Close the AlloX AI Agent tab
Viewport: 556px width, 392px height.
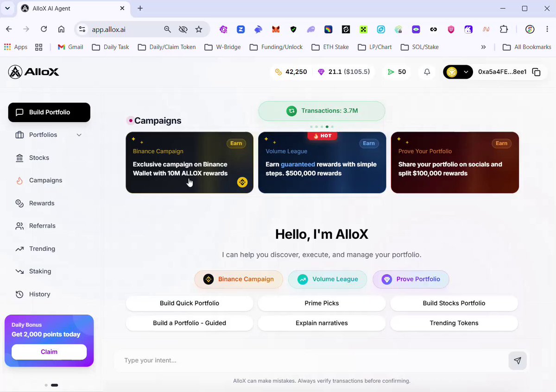[x=122, y=8]
